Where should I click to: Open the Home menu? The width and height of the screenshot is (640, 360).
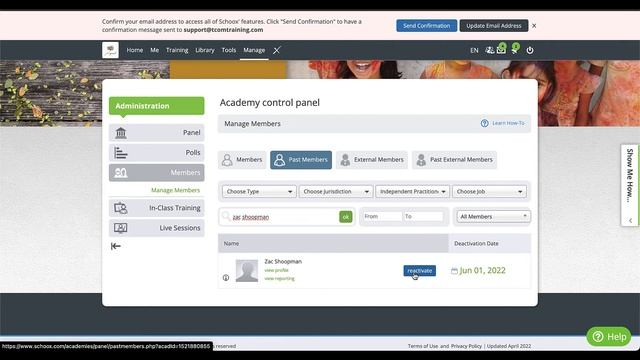[135, 50]
